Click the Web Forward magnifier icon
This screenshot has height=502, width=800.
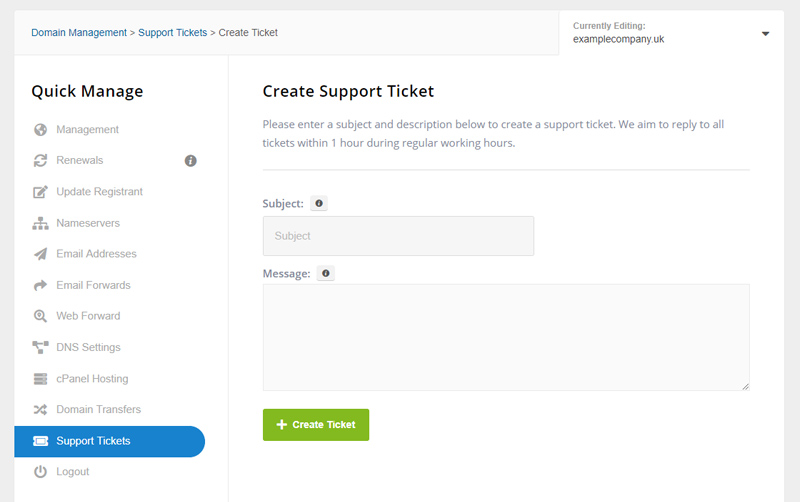[41, 316]
